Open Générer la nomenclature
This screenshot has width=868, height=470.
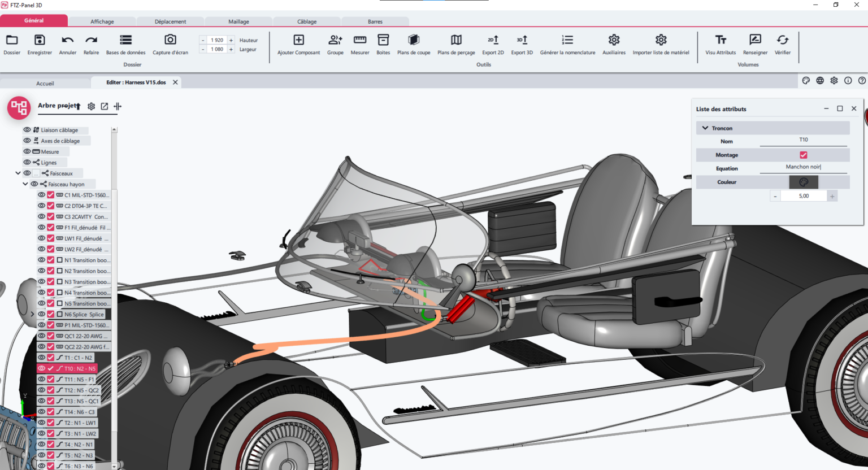point(567,45)
